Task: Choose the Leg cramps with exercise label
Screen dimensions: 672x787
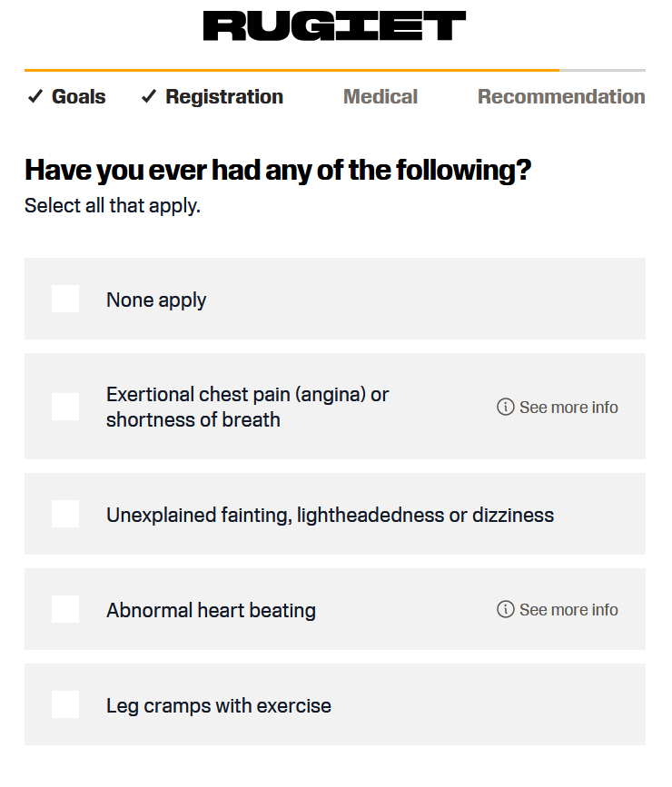Action: (x=219, y=705)
